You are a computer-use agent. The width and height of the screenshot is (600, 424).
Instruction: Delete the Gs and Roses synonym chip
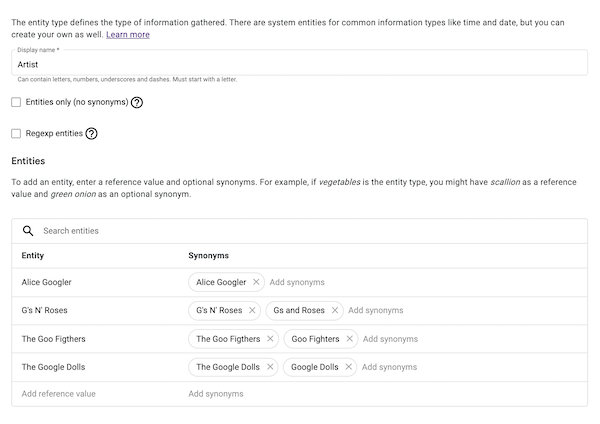tap(335, 311)
